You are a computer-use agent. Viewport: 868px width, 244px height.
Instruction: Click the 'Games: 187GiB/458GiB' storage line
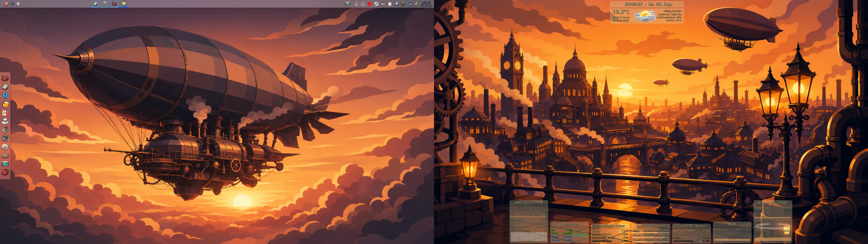(651, 240)
